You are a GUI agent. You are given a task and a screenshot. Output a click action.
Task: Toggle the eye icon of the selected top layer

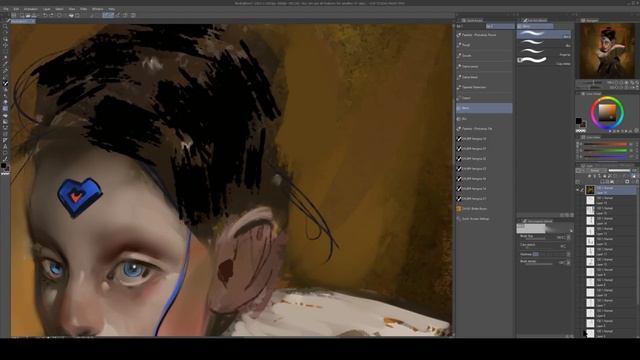(x=578, y=190)
